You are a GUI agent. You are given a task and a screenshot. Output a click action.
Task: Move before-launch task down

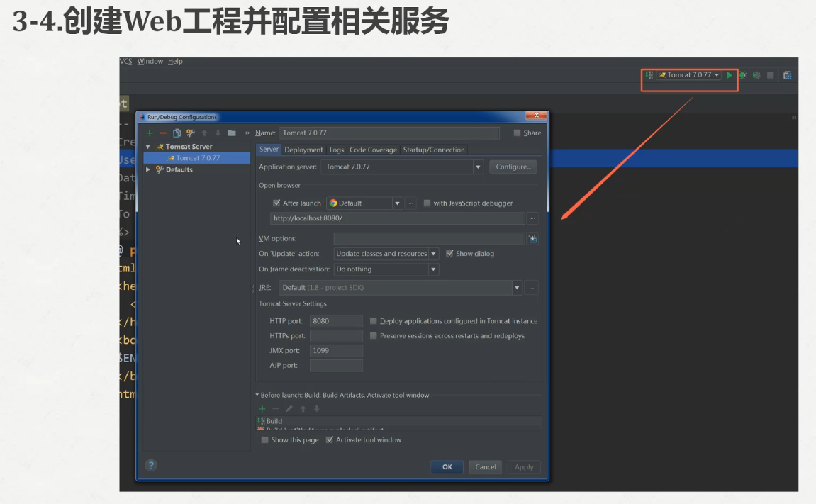click(x=316, y=409)
